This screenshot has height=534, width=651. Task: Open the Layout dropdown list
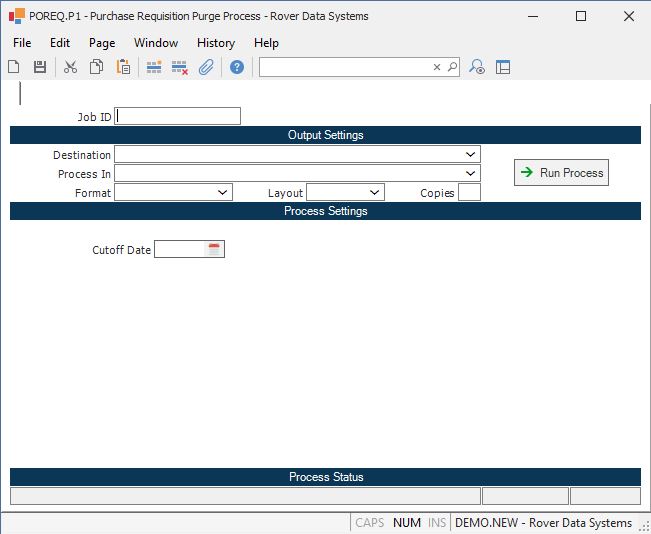click(374, 193)
